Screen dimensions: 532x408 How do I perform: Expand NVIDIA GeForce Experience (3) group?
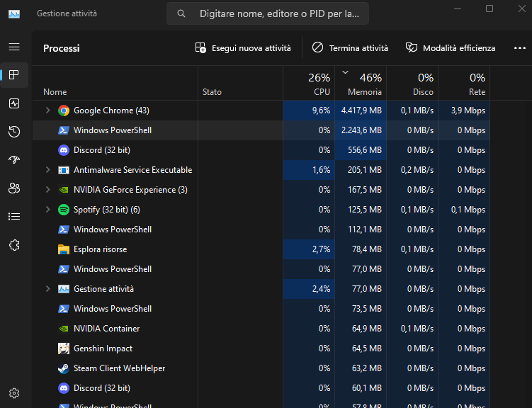[x=48, y=190]
